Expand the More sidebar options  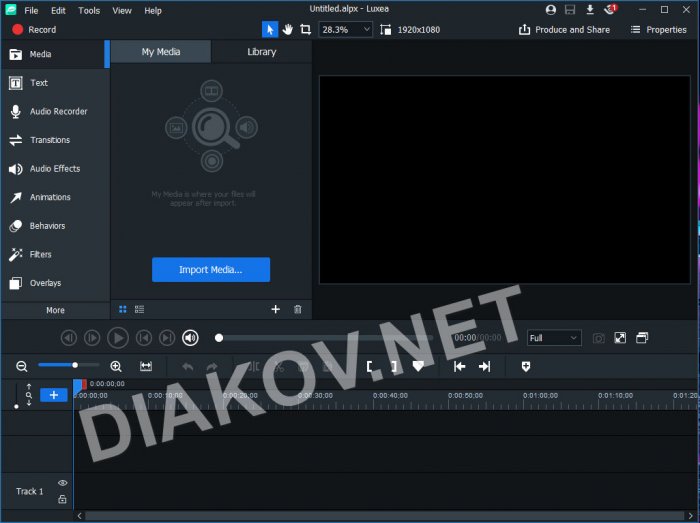click(55, 311)
